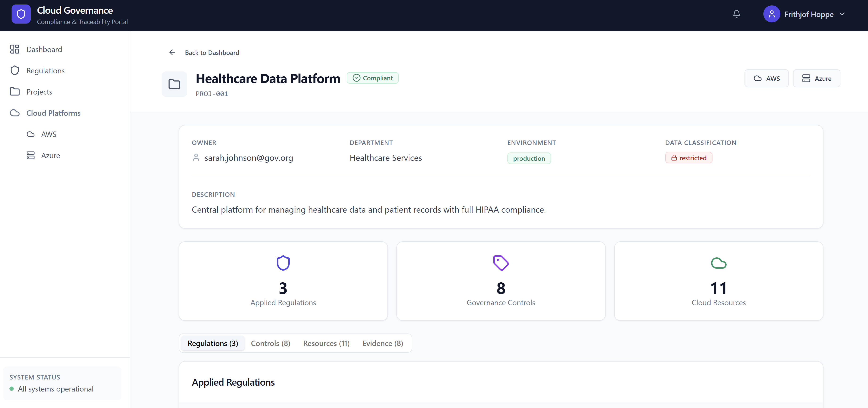This screenshot has height=408, width=868.
Task: Click the Azure server icon in sidebar
Action: click(x=31, y=155)
